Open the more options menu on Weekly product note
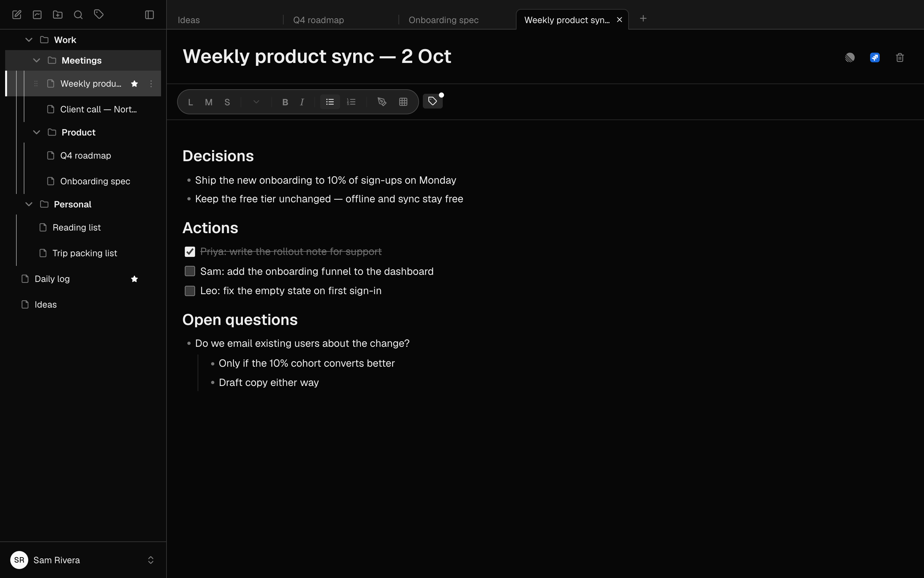924x578 pixels. pyautogui.click(x=151, y=84)
